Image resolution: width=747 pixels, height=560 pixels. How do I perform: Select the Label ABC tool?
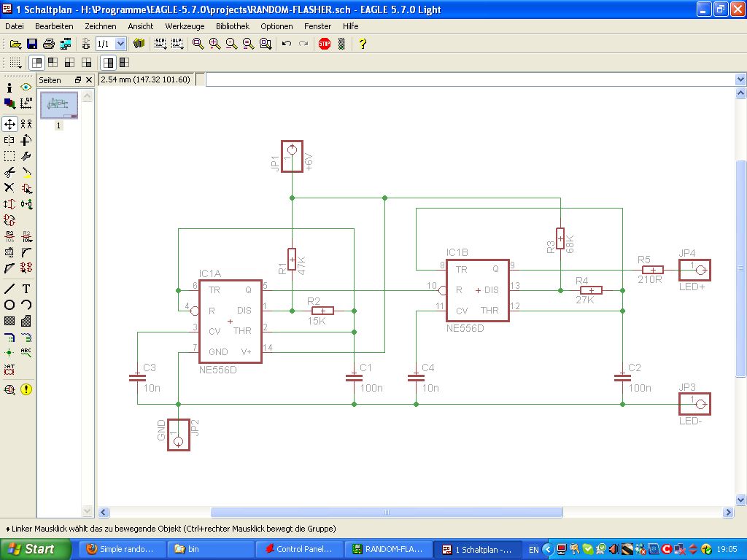click(x=26, y=352)
